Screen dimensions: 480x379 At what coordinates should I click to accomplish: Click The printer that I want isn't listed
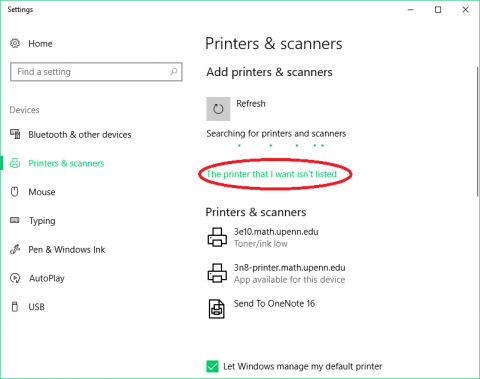click(x=272, y=174)
